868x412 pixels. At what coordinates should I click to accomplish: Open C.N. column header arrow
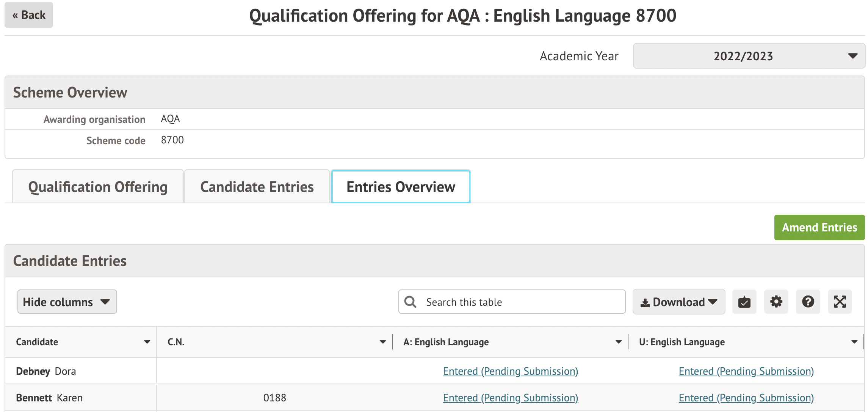(383, 342)
